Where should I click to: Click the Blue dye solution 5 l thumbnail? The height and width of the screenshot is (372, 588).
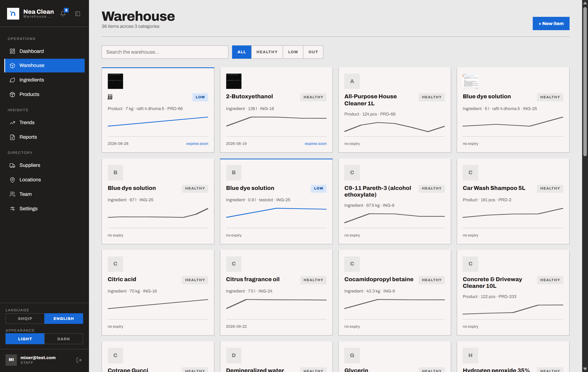point(470,81)
